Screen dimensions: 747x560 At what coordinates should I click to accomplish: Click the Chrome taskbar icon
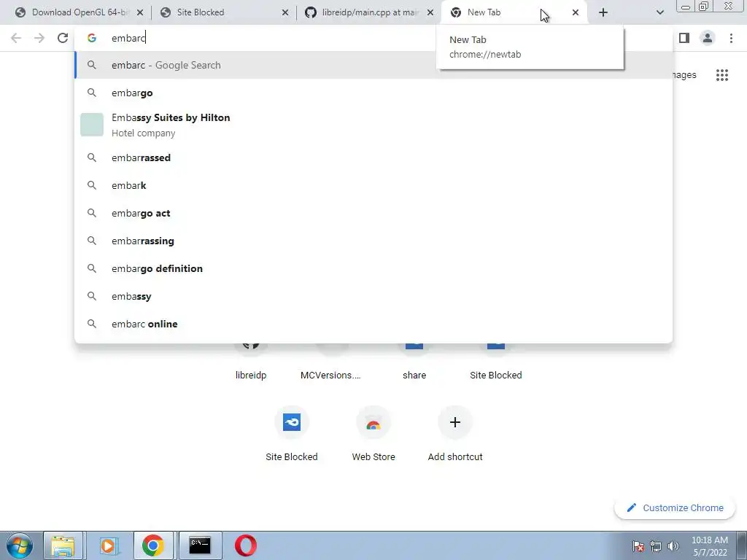153,545
